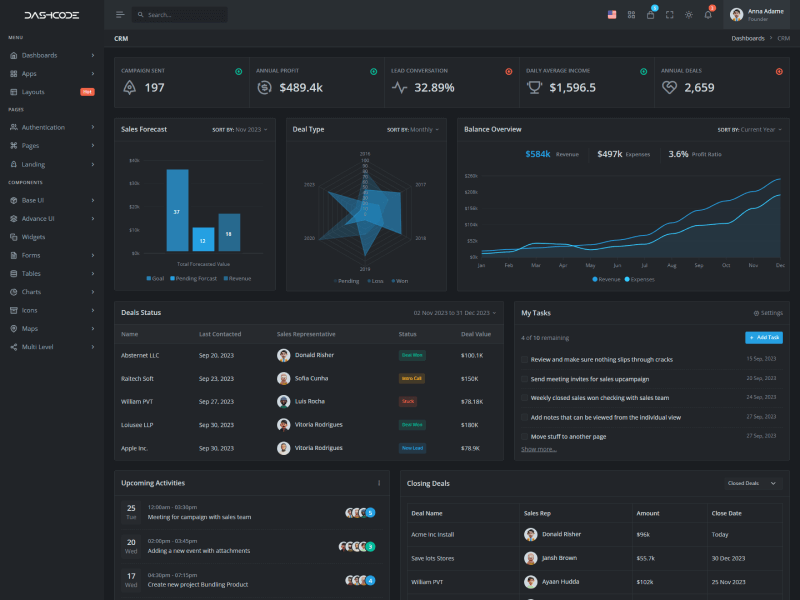
Task: Check the 'Review and make sure' task checkbox
Action: click(x=524, y=359)
